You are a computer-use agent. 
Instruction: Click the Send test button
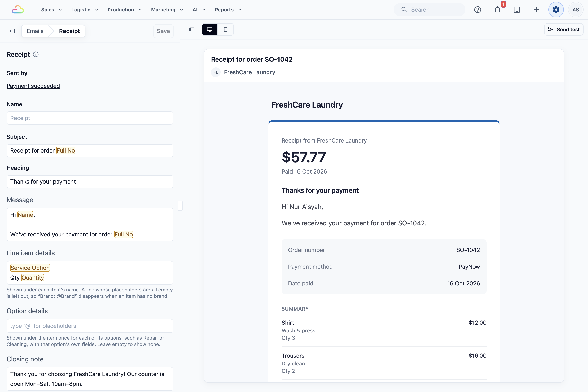(x=563, y=29)
